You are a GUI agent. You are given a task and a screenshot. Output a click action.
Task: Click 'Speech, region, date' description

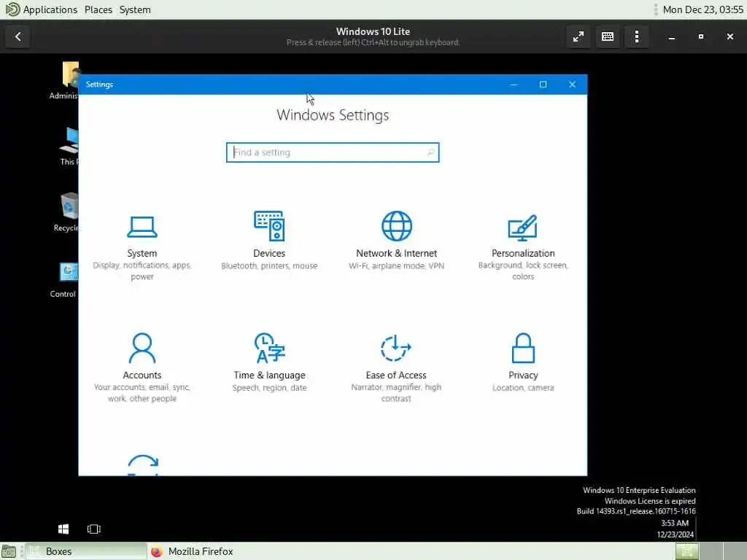[269, 388]
